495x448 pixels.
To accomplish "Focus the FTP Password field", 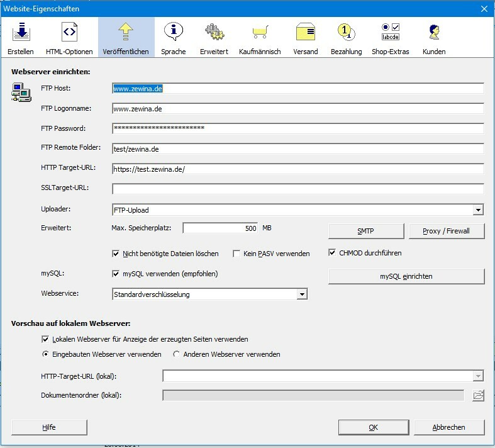I will [298, 128].
